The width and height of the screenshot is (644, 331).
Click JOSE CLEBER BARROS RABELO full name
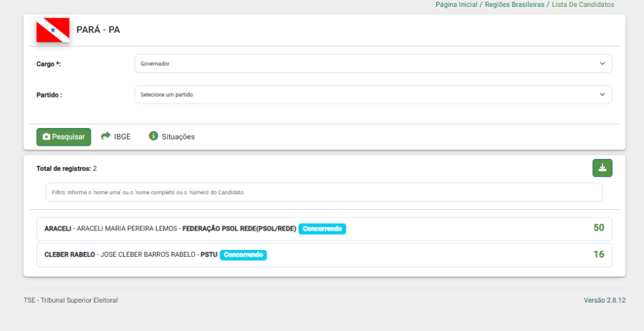(148, 255)
